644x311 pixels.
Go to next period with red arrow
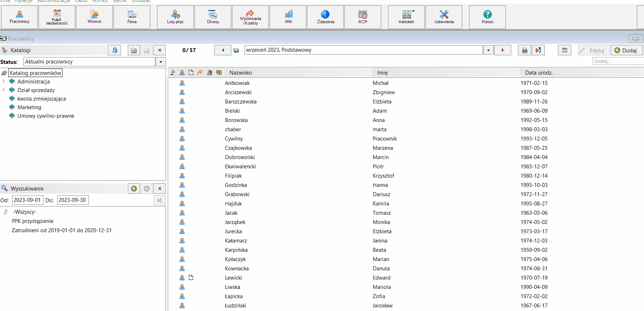(x=503, y=50)
